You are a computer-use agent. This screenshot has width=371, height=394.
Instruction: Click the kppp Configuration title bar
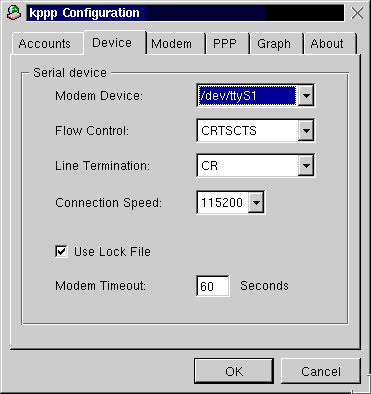coord(185,13)
